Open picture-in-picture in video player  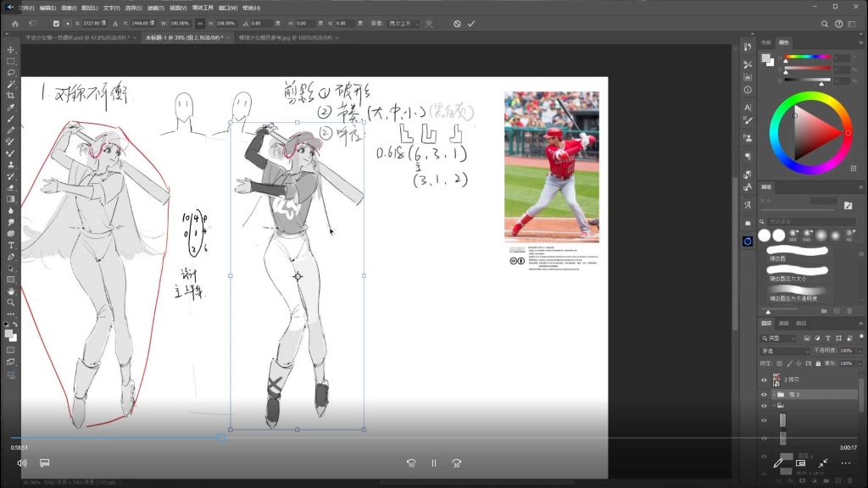pos(800,463)
